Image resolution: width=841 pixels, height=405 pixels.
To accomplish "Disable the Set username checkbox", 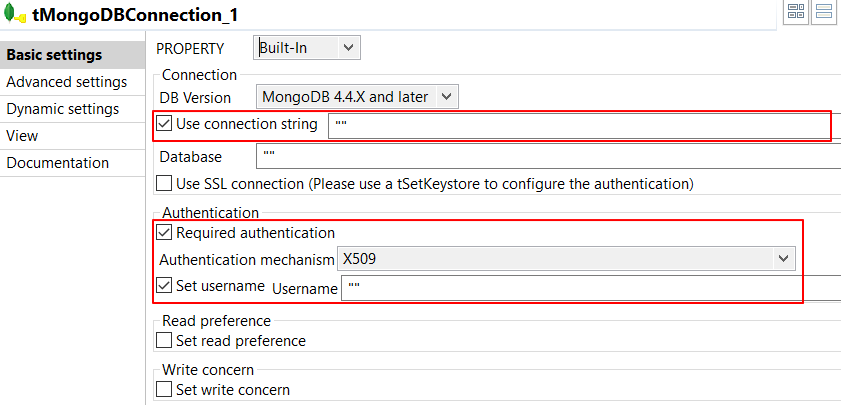I will tap(165, 286).
